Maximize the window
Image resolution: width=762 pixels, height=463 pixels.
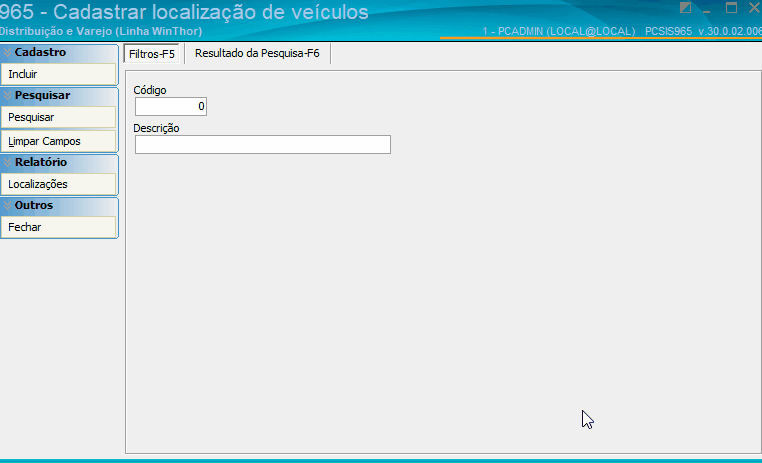(731, 7)
